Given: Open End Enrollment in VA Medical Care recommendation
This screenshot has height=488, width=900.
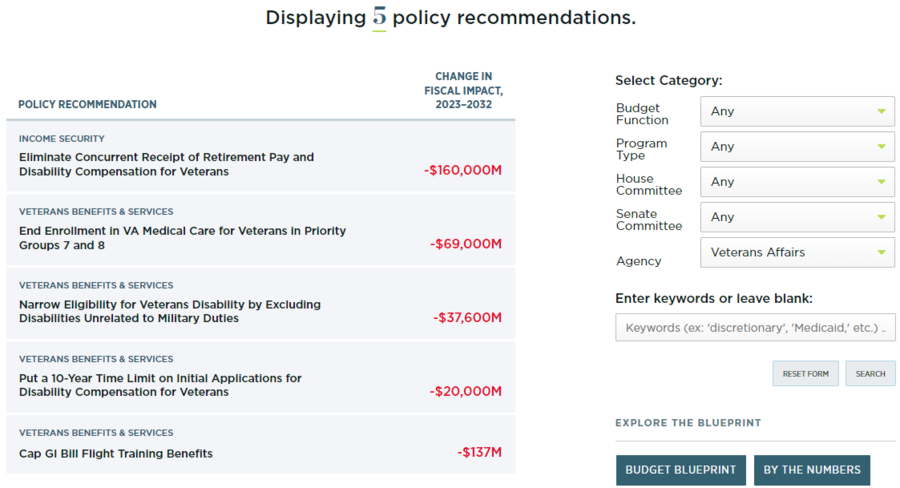Looking at the screenshot, I should tap(183, 238).
